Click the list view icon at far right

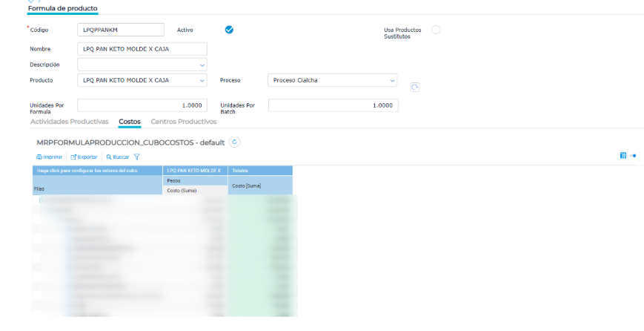click(x=633, y=156)
